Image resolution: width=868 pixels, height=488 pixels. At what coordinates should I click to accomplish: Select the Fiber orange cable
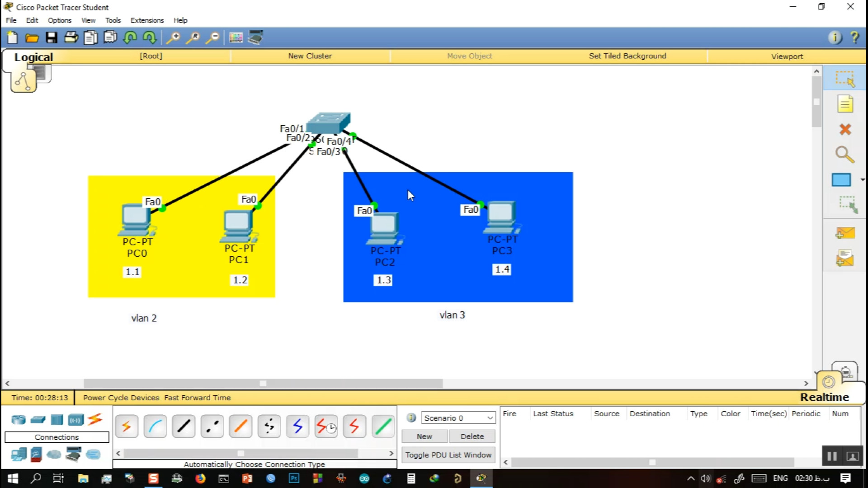click(x=241, y=426)
